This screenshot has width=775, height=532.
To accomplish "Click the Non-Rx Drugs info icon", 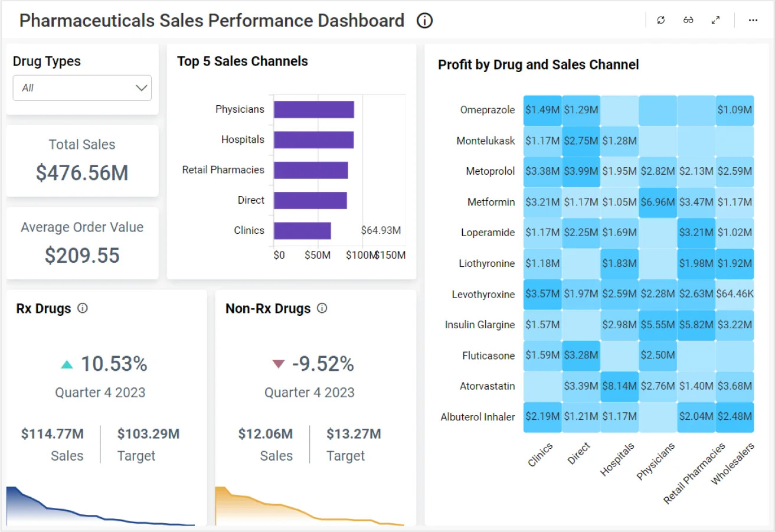I will coord(322,308).
